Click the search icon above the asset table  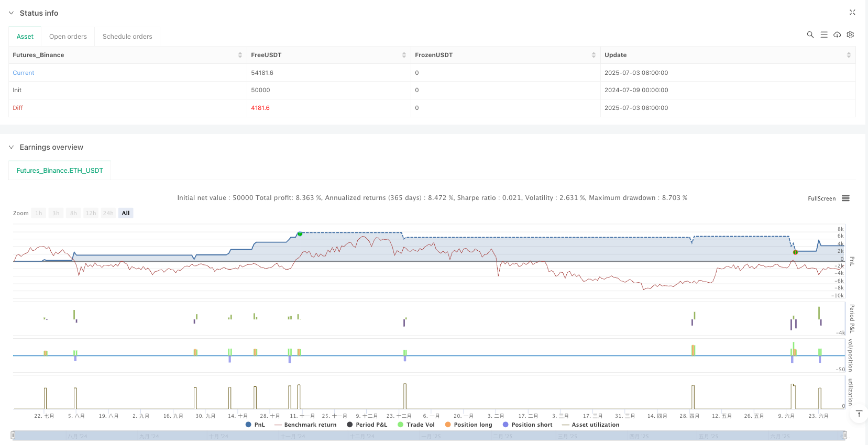pos(810,35)
